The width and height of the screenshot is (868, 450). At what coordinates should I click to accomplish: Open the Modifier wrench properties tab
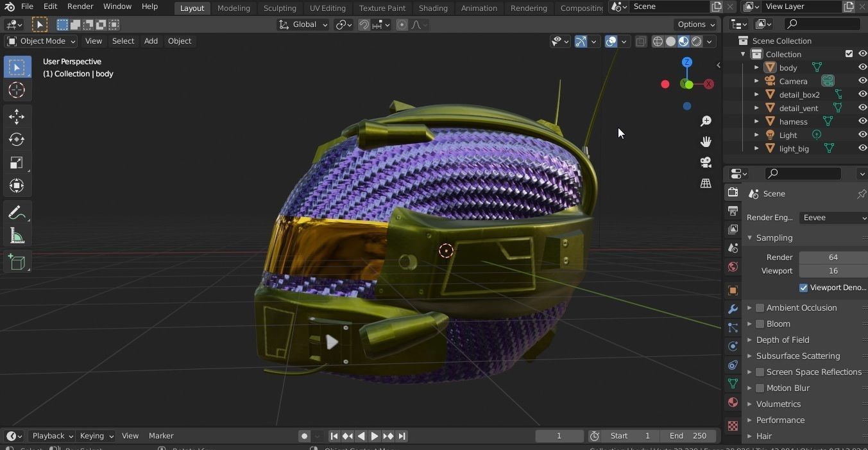point(733,309)
